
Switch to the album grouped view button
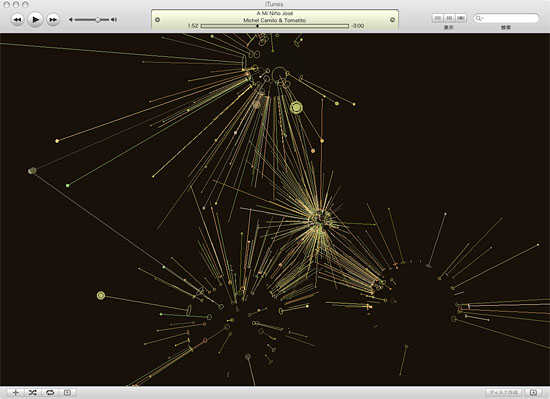[x=449, y=18]
